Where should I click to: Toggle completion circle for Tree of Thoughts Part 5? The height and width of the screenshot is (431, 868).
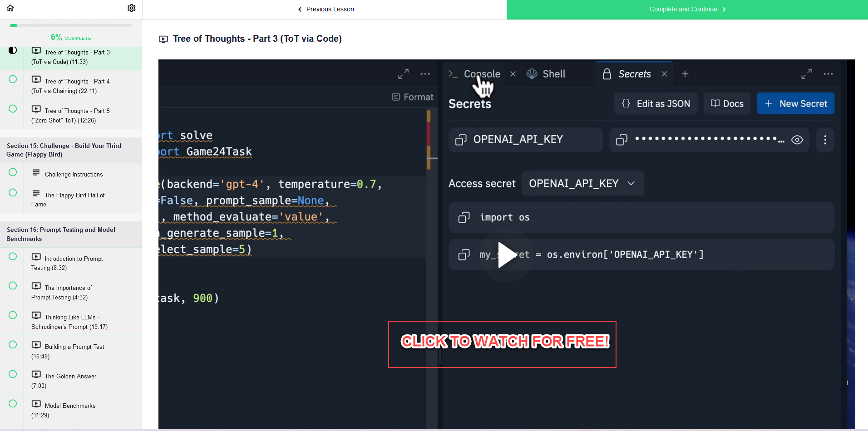tap(13, 109)
